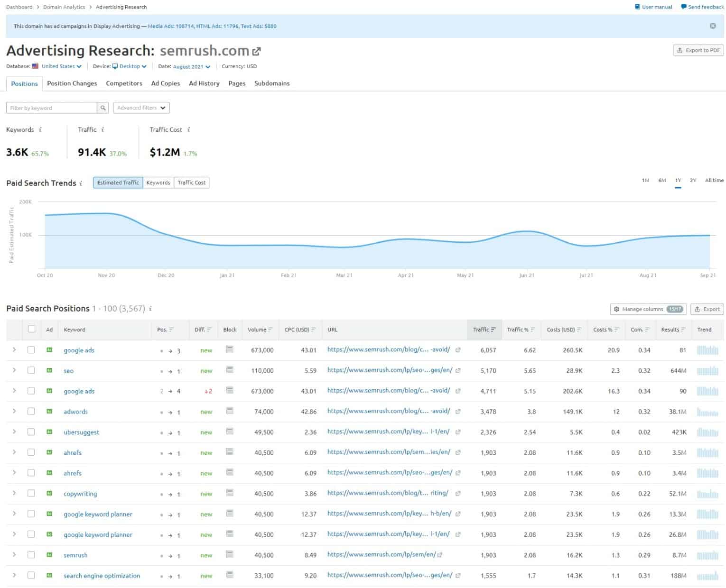Open the Advanced filters dropdown
726x588 pixels.
141,108
